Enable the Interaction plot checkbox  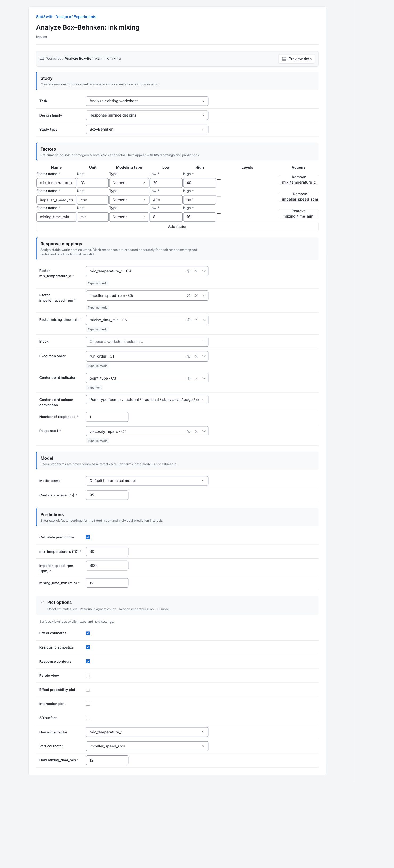pos(88,704)
